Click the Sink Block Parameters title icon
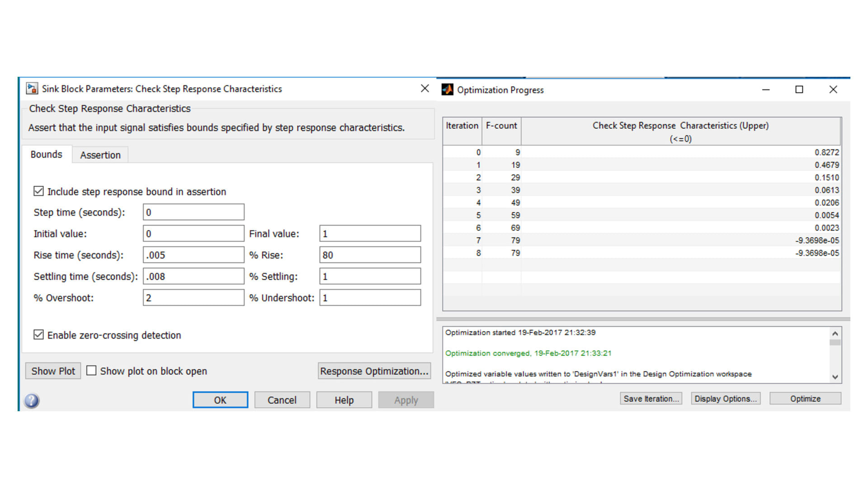Screen dimensions: 868x488 32,89
